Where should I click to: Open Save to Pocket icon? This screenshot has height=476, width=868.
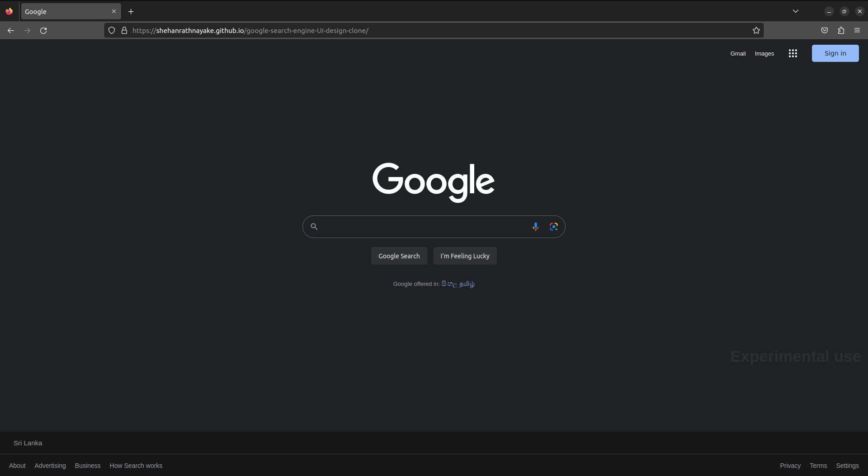tap(825, 31)
